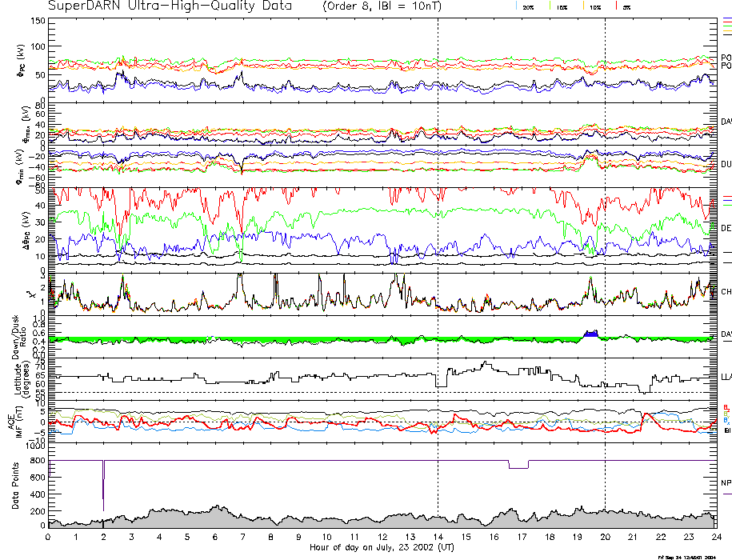
Task: Click the '400' tick on Data Points axis
Action: (x=38, y=494)
